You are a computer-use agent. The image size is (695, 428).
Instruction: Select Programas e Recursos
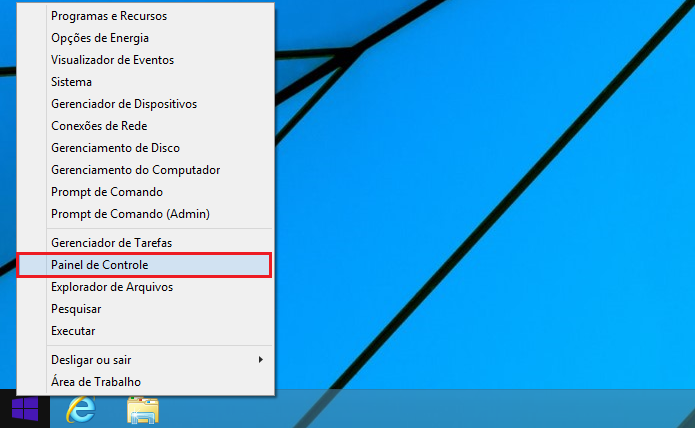145,16
